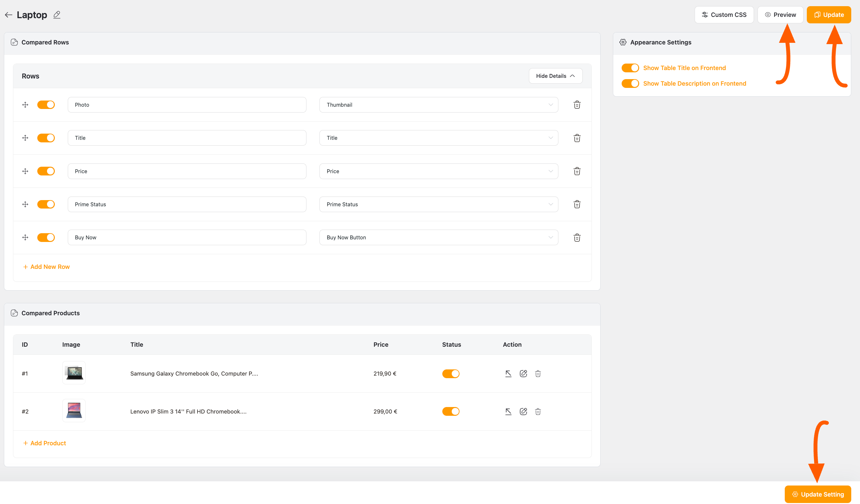Click the Add New Row link
Screen dimensions: 860x504
pos(46,266)
